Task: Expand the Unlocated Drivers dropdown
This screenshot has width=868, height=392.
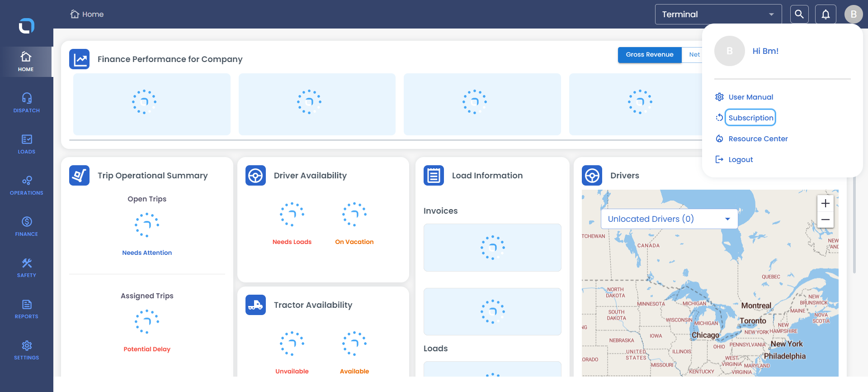Action: click(669, 219)
